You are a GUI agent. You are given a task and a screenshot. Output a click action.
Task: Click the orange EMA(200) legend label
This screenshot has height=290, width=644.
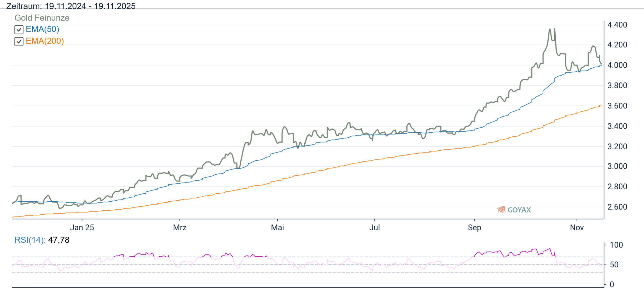(45, 41)
